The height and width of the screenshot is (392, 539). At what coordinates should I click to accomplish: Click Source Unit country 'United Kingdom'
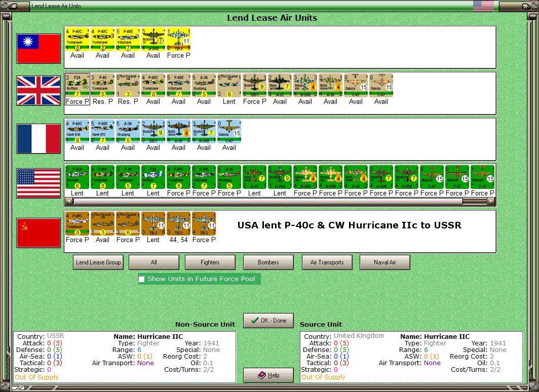(359, 336)
